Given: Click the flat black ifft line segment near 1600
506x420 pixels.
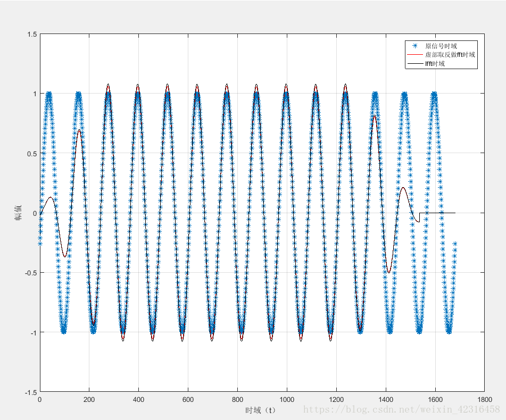Looking at the screenshot, I should pos(437,213).
